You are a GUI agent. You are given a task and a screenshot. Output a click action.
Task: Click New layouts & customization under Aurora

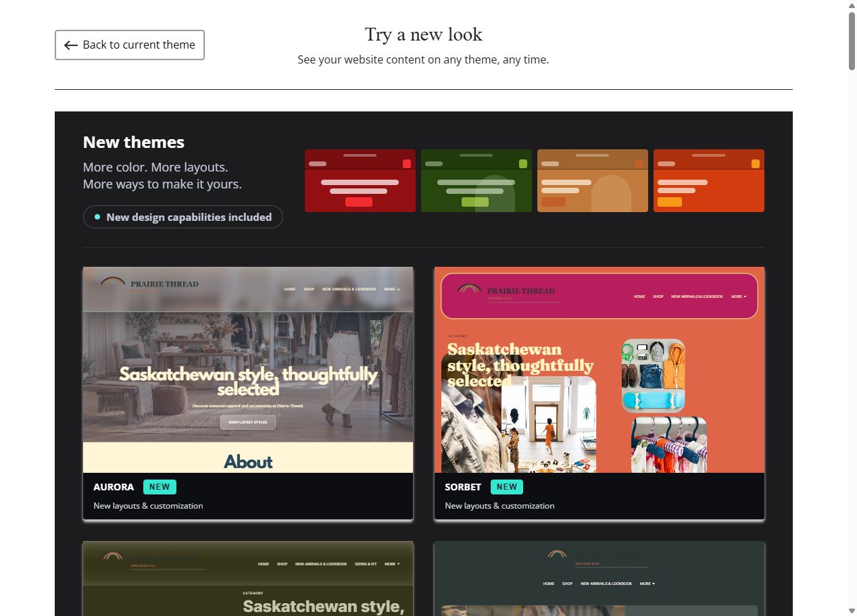[148, 505]
